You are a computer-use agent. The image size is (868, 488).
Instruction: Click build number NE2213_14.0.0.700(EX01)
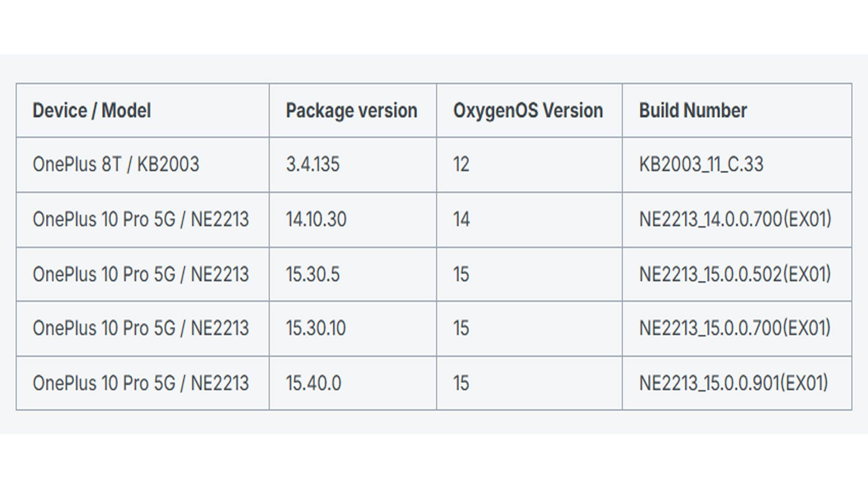[735, 220]
